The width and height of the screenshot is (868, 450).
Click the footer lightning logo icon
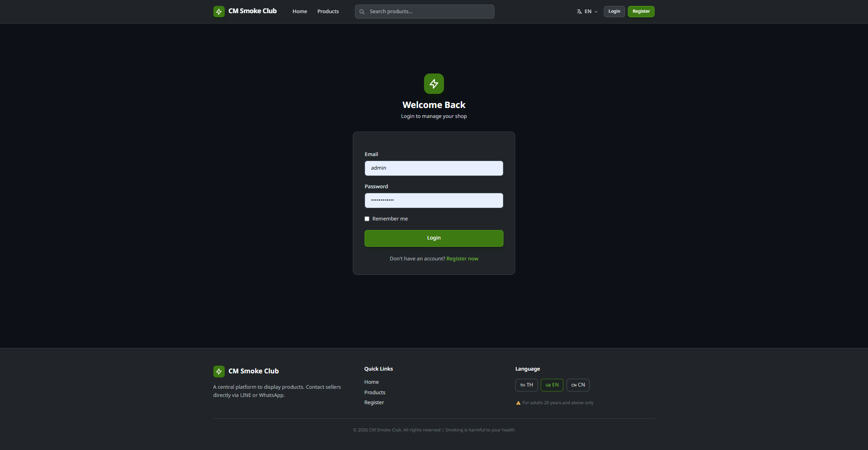(219, 372)
